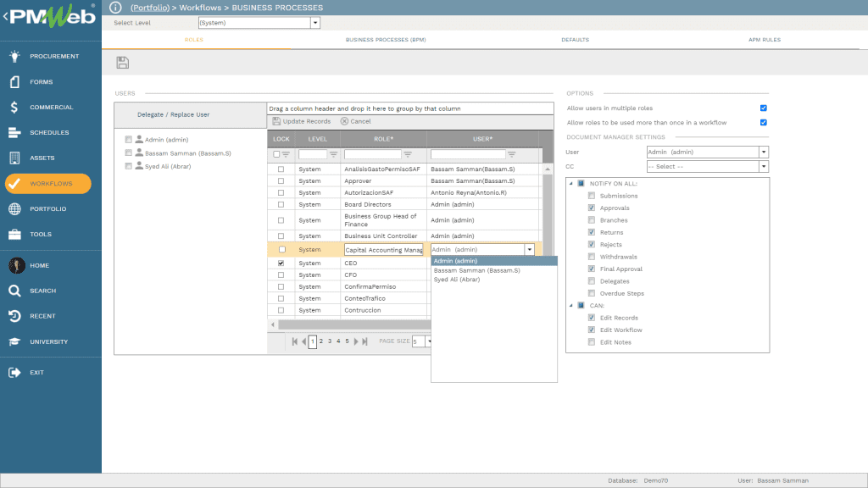Viewport: 868px width, 488px height.
Task: Click the Role column filter icon
Action: pyautogui.click(x=408, y=154)
